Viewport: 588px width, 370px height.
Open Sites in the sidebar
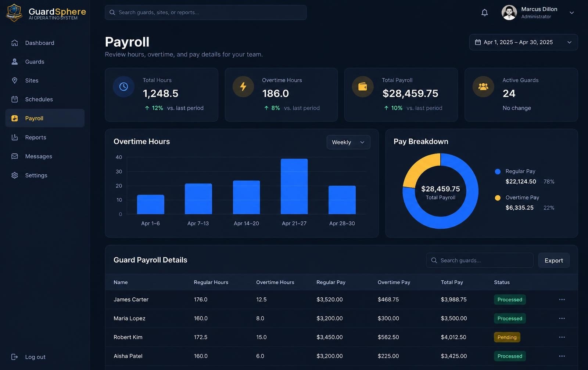(x=45, y=80)
